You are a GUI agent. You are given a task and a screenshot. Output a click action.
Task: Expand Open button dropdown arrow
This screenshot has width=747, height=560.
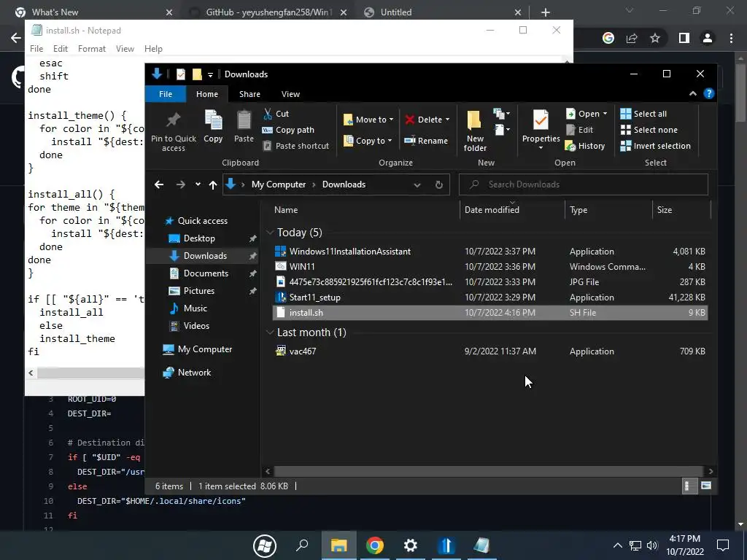pos(605,114)
